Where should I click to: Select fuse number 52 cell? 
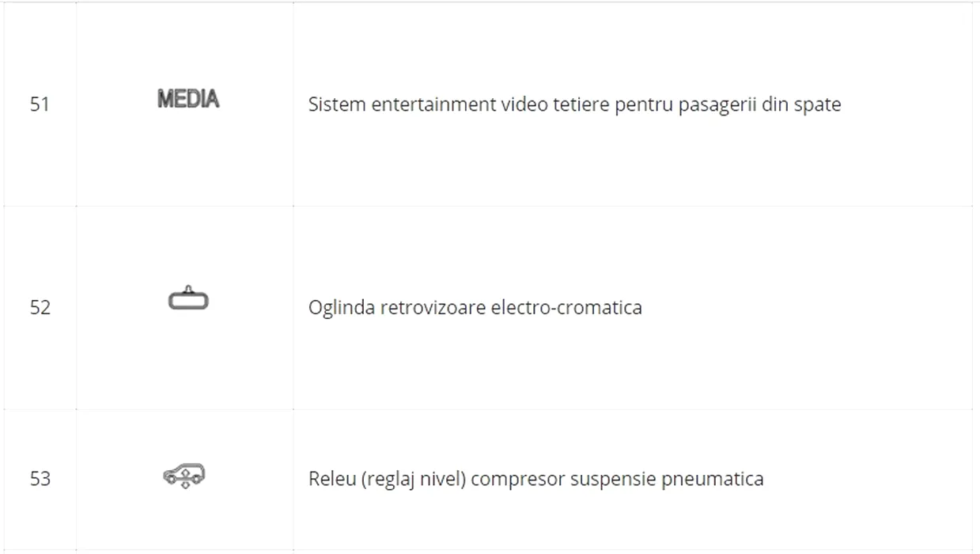(x=40, y=307)
